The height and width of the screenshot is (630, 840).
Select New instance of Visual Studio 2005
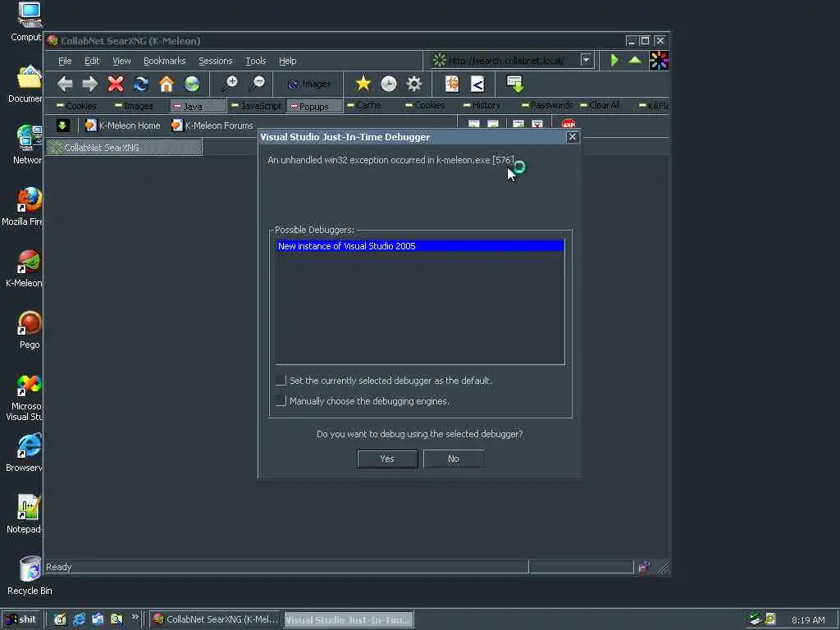420,246
